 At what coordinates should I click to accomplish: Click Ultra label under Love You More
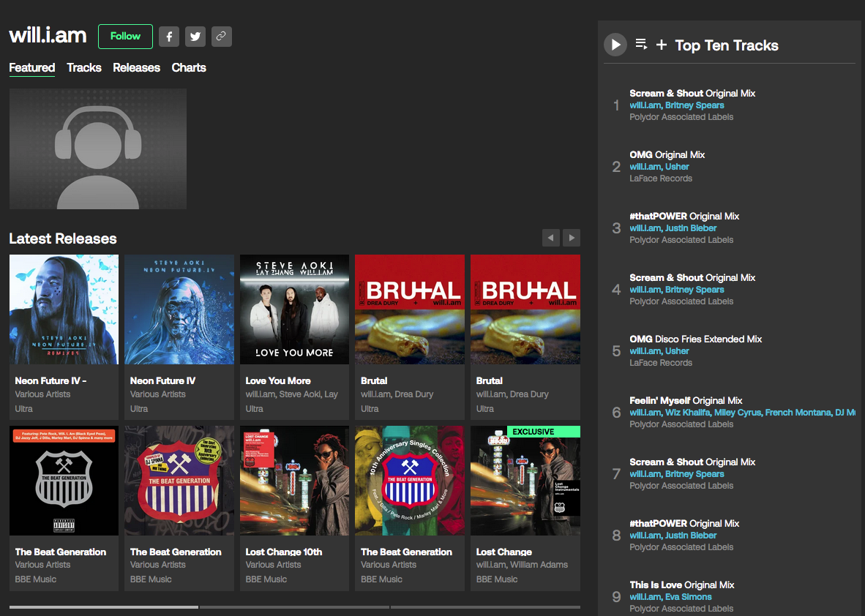pyautogui.click(x=255, y=409)
